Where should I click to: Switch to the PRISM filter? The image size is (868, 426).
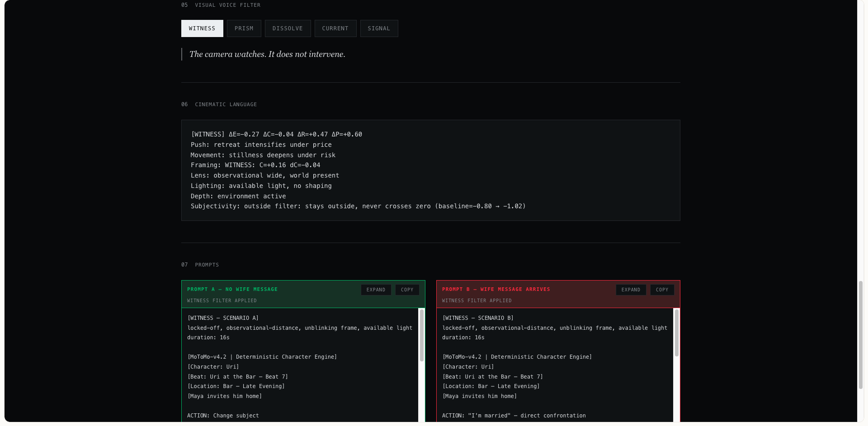(244, 28)
